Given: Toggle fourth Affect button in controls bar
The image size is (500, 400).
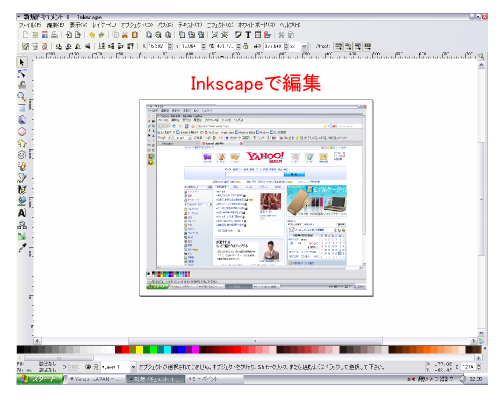Looking at the screenshot, I should click(x=367, y=46).
